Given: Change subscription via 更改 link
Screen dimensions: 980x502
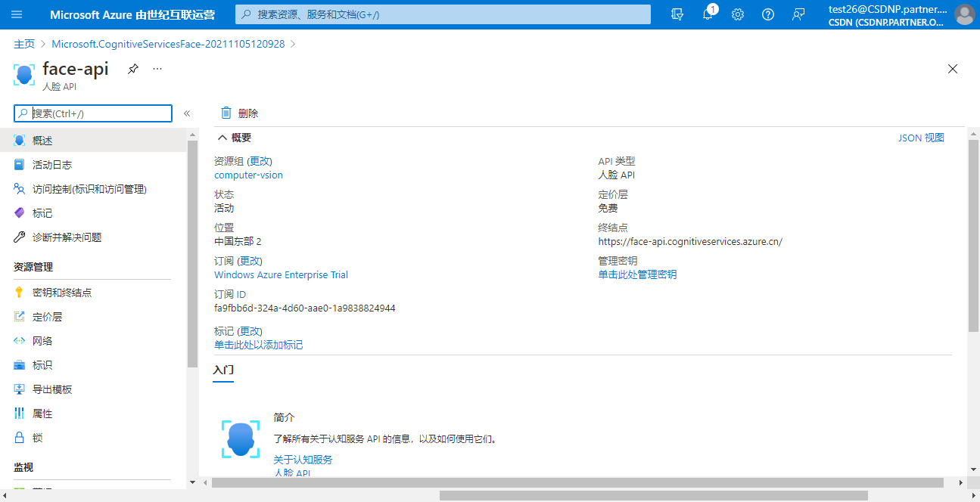Looking at the screenshot, I should tap(250, 261).
